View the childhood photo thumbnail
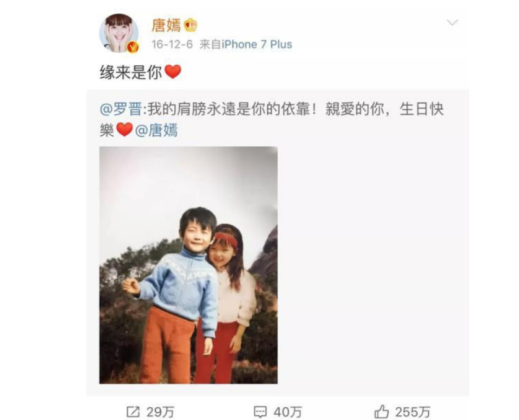The height and width of the screenshot is (420, 519). pos(188,265)
